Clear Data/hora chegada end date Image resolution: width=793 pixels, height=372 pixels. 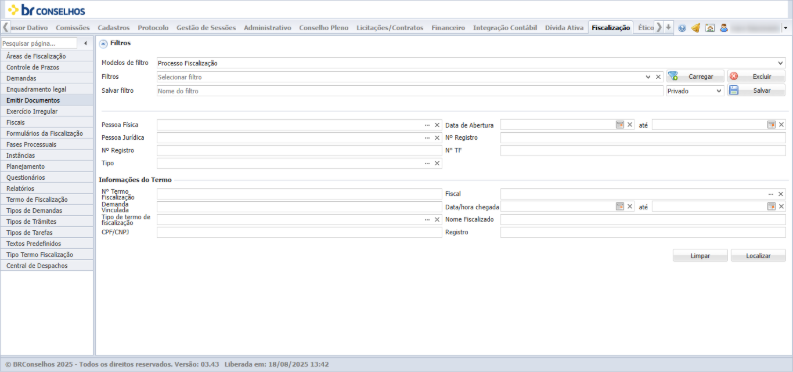coord(781,206)
